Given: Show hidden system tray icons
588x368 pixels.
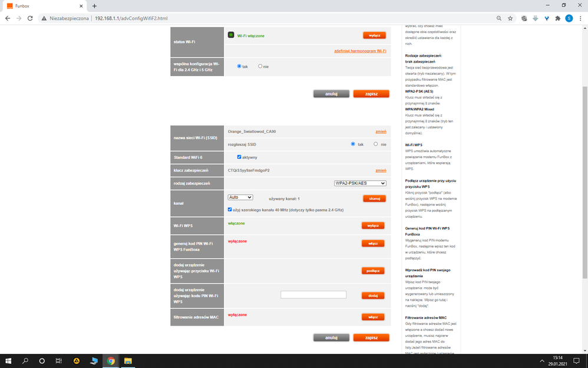Looking at the screenshot, I should 542,361.
